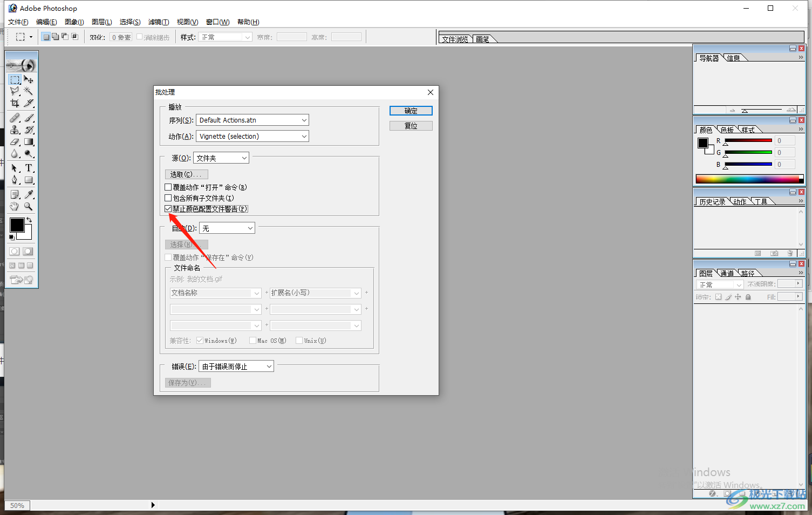Open the 文档名称 file naming dropdown
This screenshot has height=515, width=812.
click(216, 293)
